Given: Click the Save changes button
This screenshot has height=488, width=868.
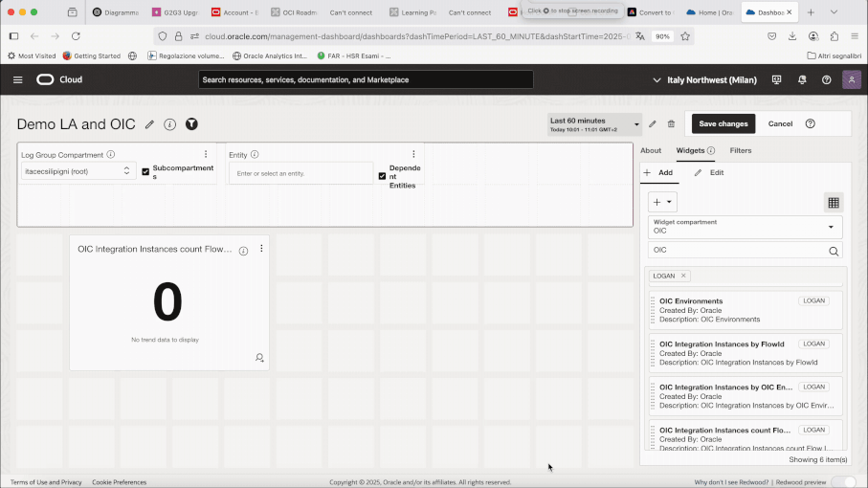Looking at the screenshot, I should click(723, 124).
